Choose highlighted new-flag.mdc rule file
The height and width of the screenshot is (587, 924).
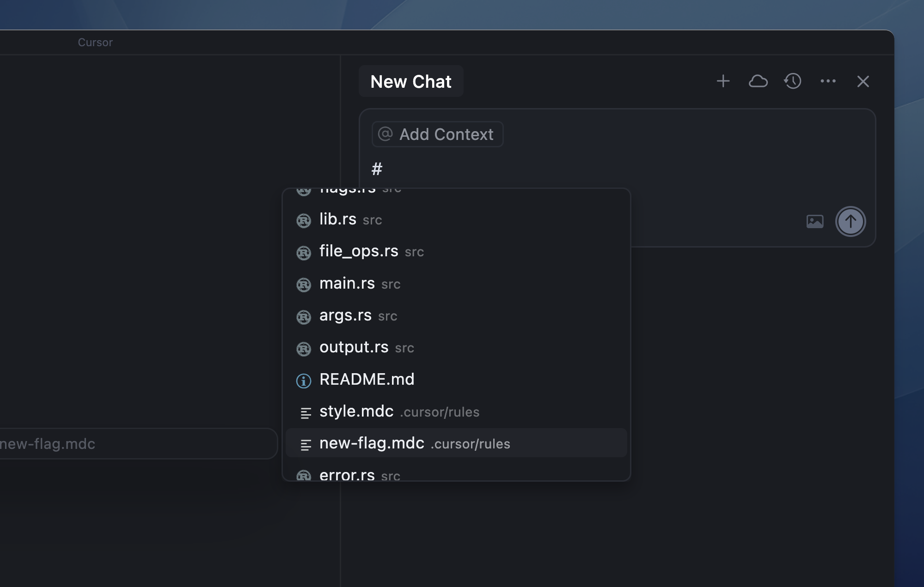pyautogui.click(x=456, y=443)
